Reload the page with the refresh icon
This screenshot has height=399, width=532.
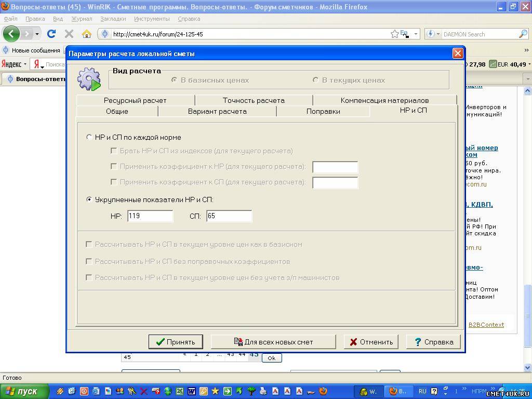(x=51, y=34)
